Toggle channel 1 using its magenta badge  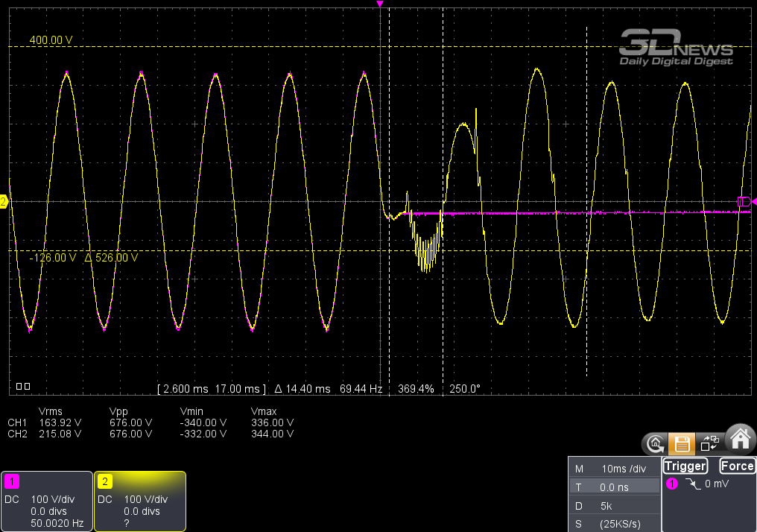click(x=12, y=481)
